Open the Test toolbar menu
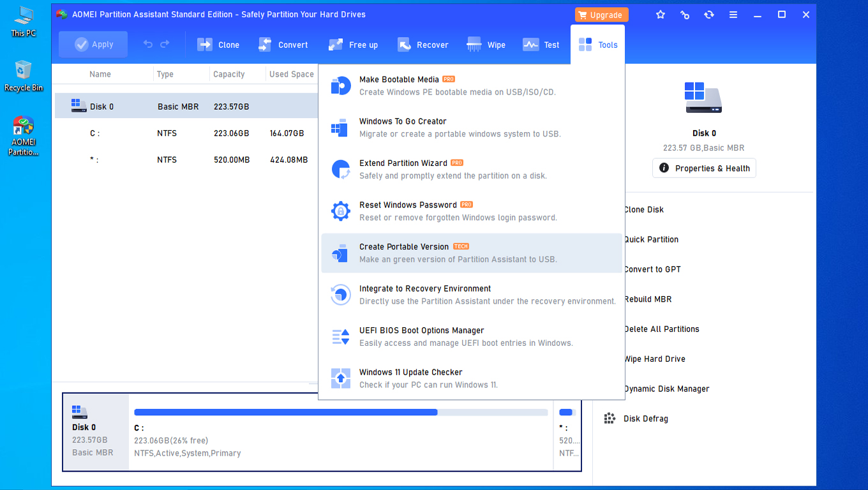Screen dimensions: 868x490 tap(541, 45)
